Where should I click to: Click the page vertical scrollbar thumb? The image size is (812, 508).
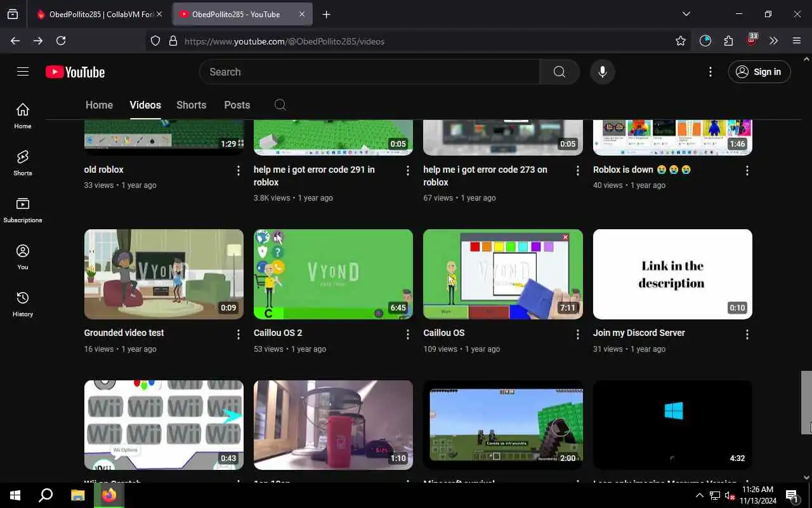(806, 403)
